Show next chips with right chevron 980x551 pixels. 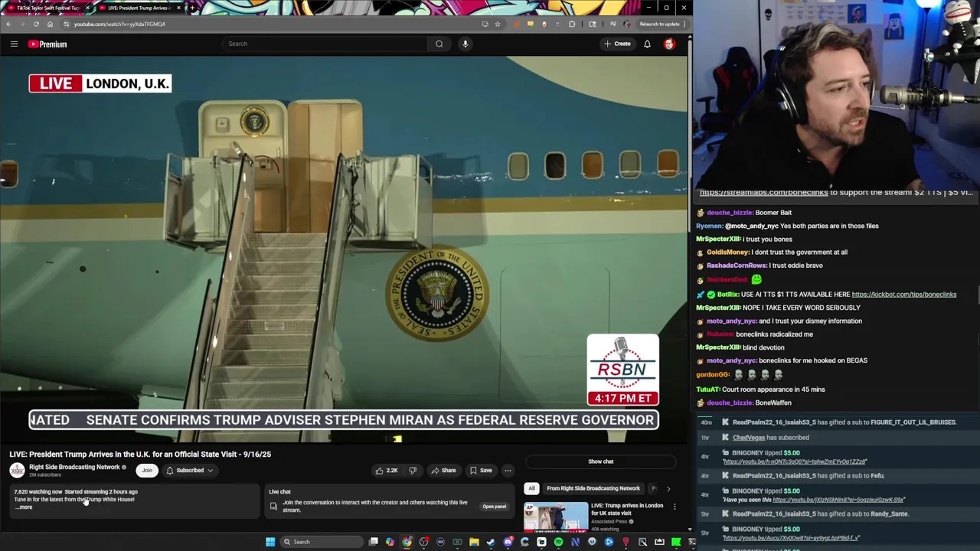tap(668, 488)
